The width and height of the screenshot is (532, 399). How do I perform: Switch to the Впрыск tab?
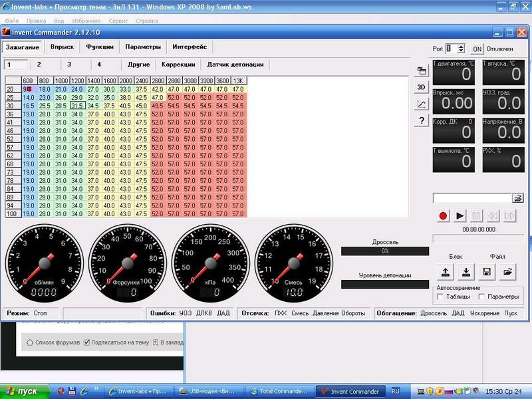point(62,47)
